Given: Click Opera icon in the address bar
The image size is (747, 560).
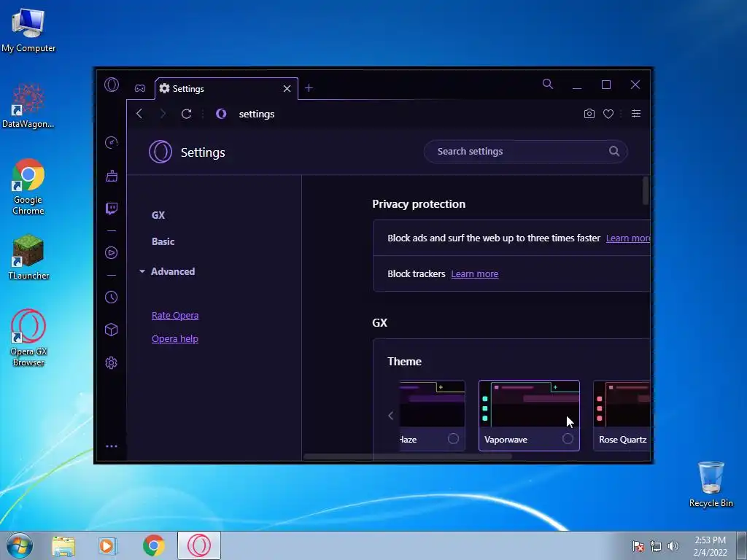Looking at the screenshot, I should (221, 114).
